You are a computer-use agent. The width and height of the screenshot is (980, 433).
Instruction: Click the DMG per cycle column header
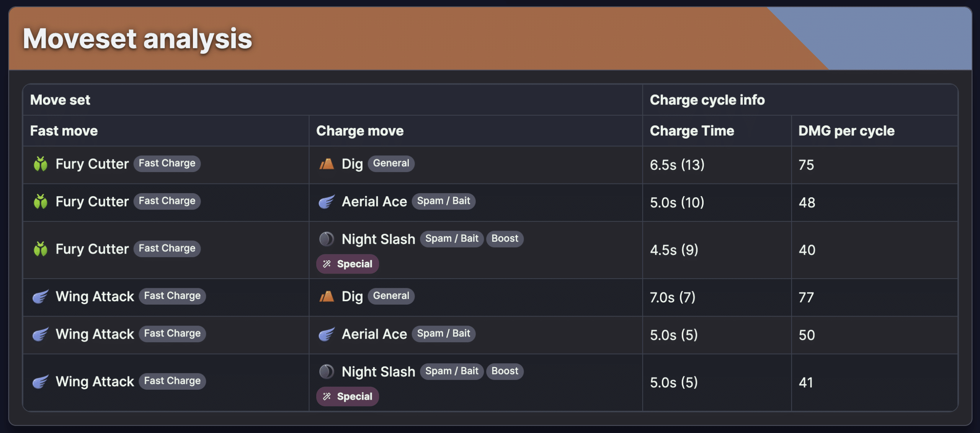click(x=846, y=131)
